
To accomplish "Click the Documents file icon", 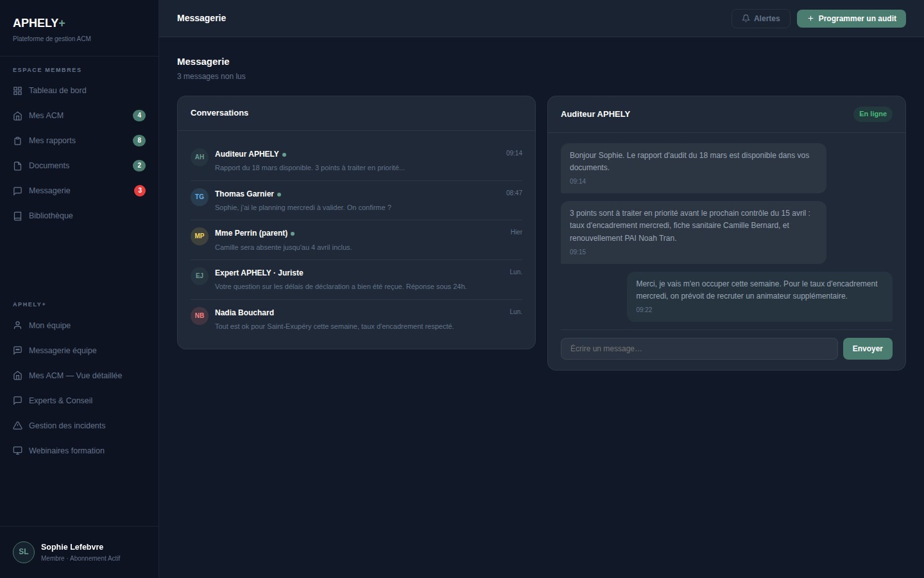I will pyautogui.click(x=17, y=166).
